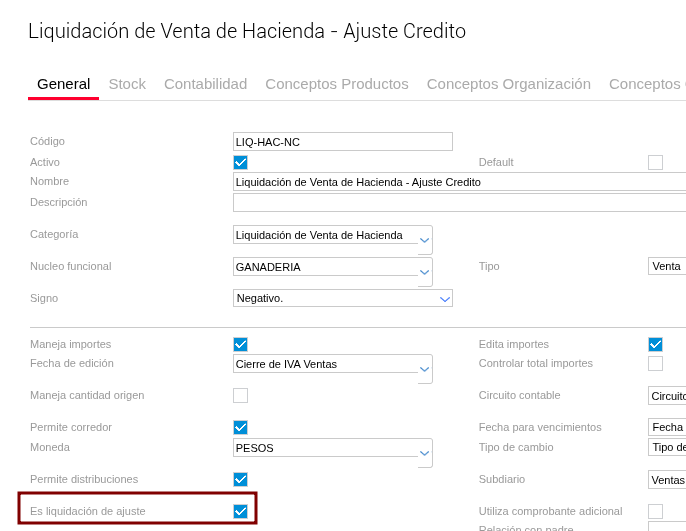Screen dimensions: 686x531
Task: Open the Moneda PESOS dropdown
Action: [425, 453]
